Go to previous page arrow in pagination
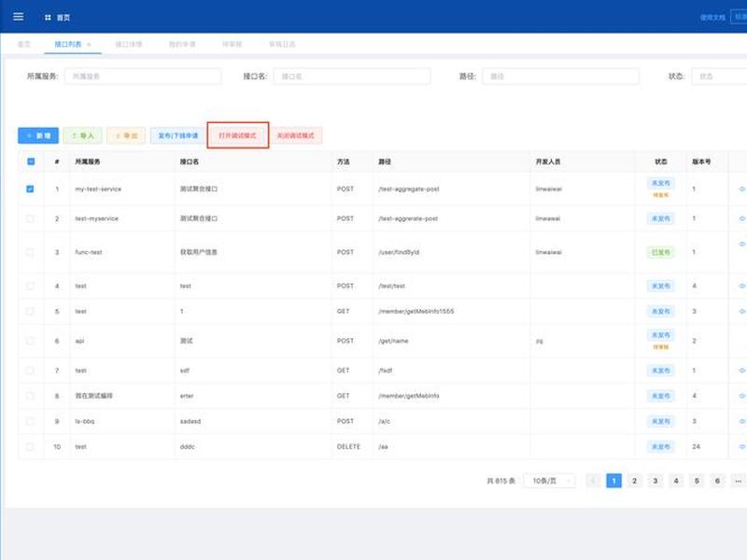The width and height of the screenshot is (747, 560). (593, 481)
